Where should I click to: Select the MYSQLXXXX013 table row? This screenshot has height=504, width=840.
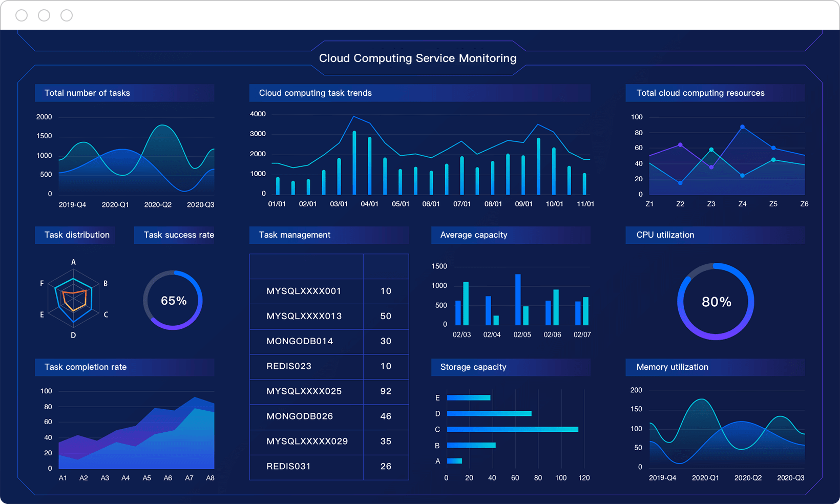click(329, 316)
